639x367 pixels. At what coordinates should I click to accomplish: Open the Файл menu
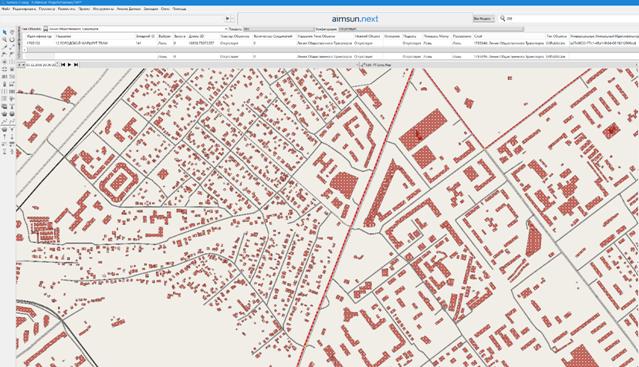(6, 9)
